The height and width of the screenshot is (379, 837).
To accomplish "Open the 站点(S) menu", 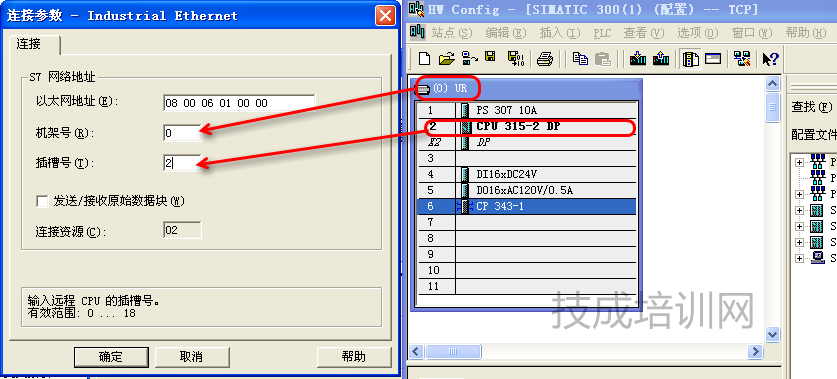I will (452, 33).
